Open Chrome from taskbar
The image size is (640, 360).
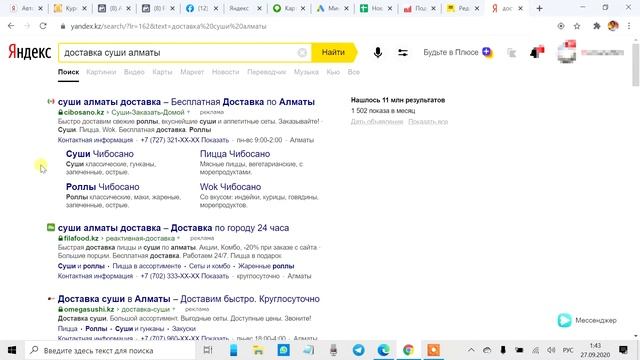pos(408,350)
